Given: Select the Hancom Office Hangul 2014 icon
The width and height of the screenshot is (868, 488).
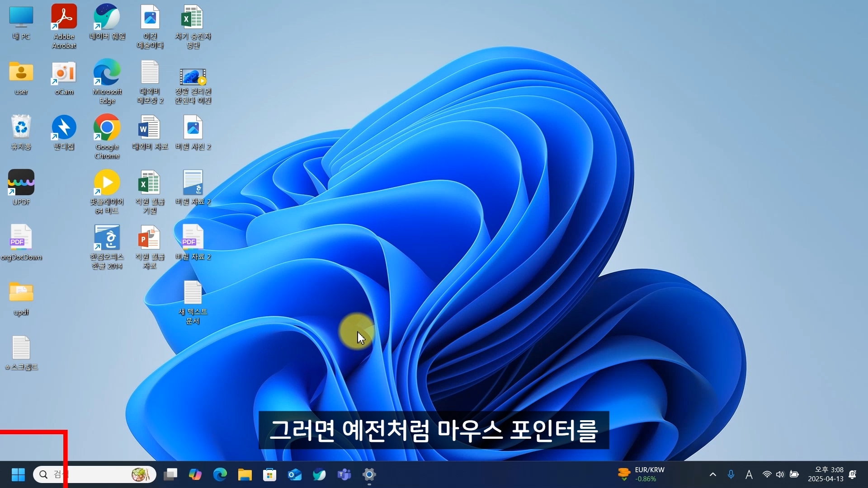Looking at the screenshot, I should click(107, 238).
